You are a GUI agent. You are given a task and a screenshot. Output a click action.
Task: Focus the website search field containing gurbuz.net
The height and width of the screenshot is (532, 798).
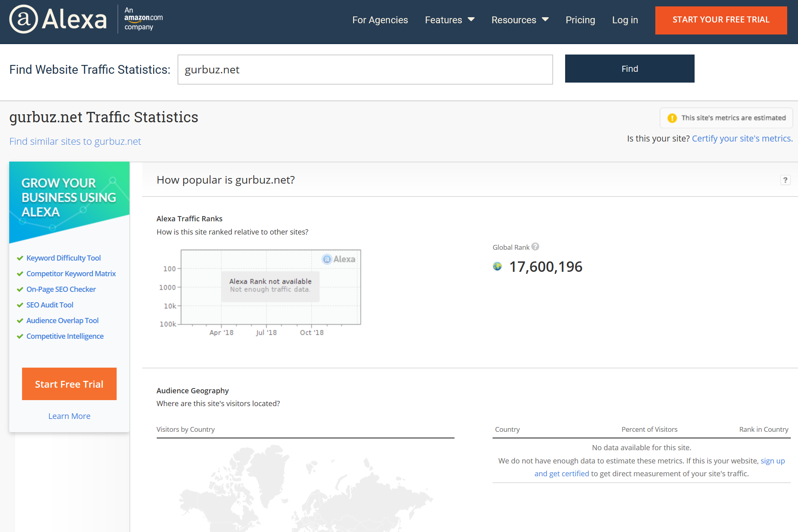point(365,69)
